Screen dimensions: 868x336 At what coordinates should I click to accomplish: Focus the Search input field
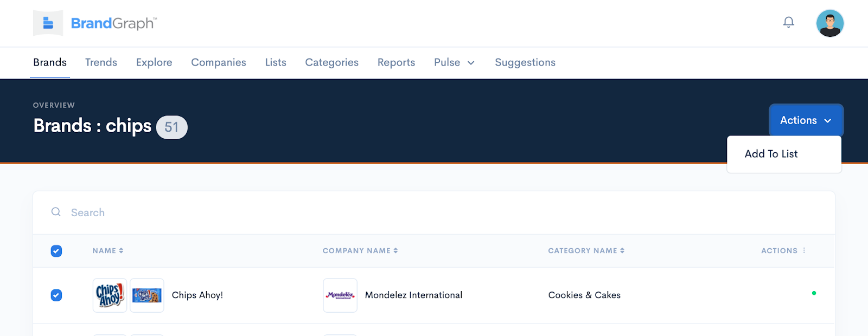434,212
